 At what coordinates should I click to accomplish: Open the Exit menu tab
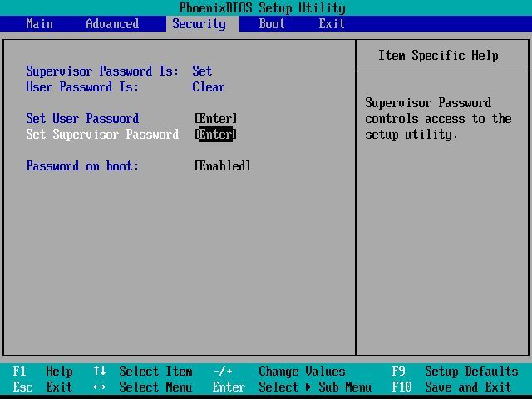tap(332, 24)
